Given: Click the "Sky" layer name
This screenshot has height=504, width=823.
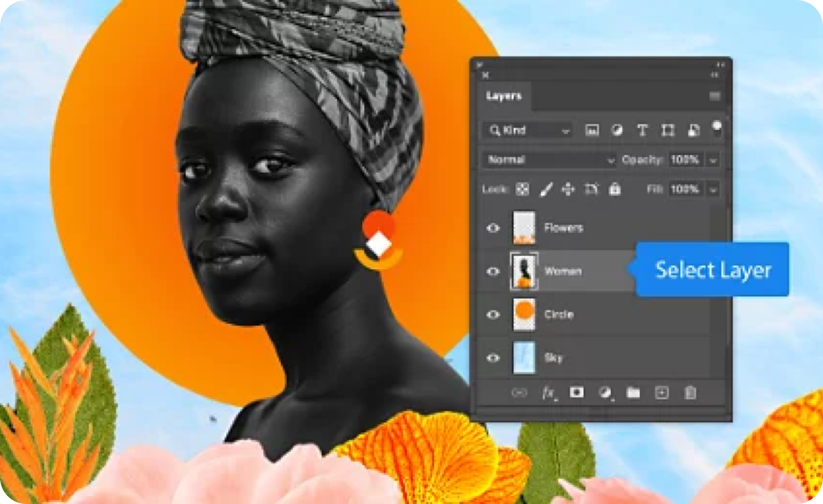Looking at the screenshot, I should [554, 358].
